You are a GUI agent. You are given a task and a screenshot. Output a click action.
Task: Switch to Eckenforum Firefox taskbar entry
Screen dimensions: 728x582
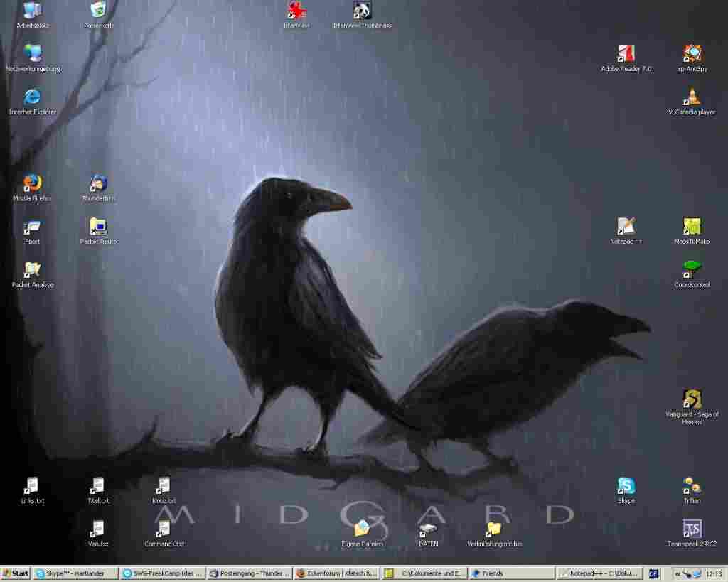click(337, 573)
